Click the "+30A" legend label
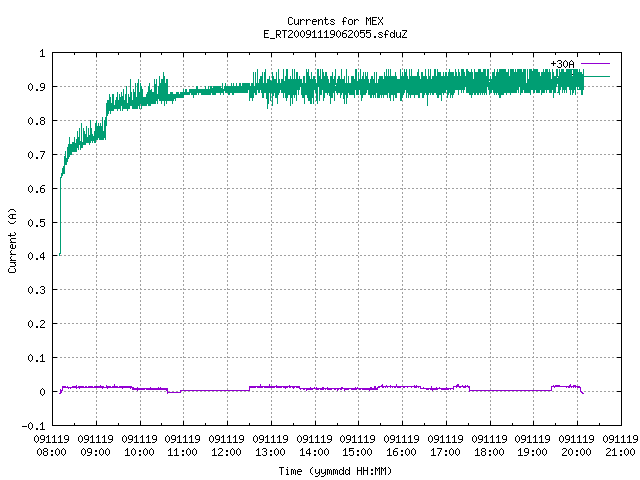This screenshot has height=480, width=640. tap(562, 64)
